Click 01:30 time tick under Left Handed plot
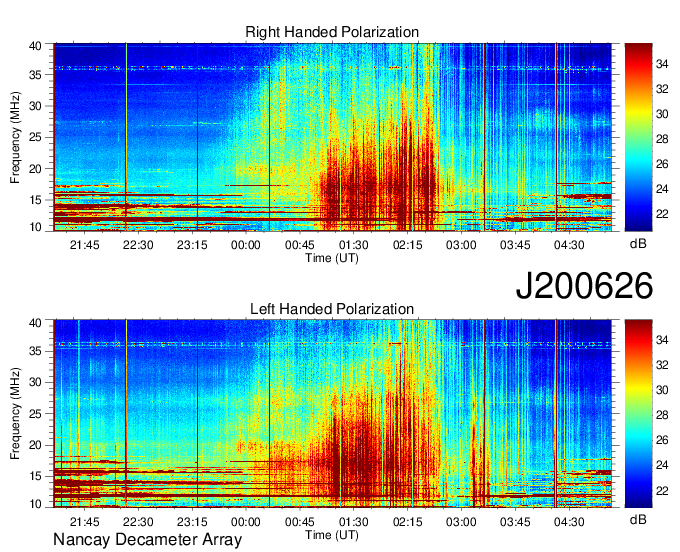 pos(353,522)
